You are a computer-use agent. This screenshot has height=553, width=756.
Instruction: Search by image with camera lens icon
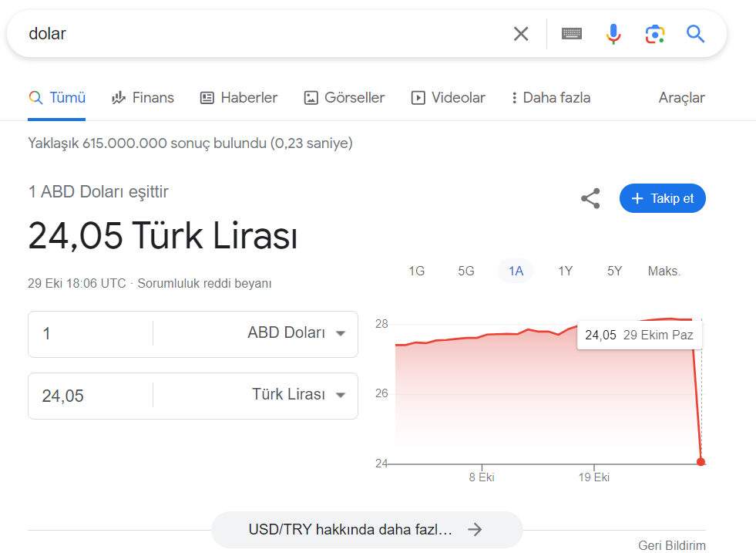coord(654,34)
